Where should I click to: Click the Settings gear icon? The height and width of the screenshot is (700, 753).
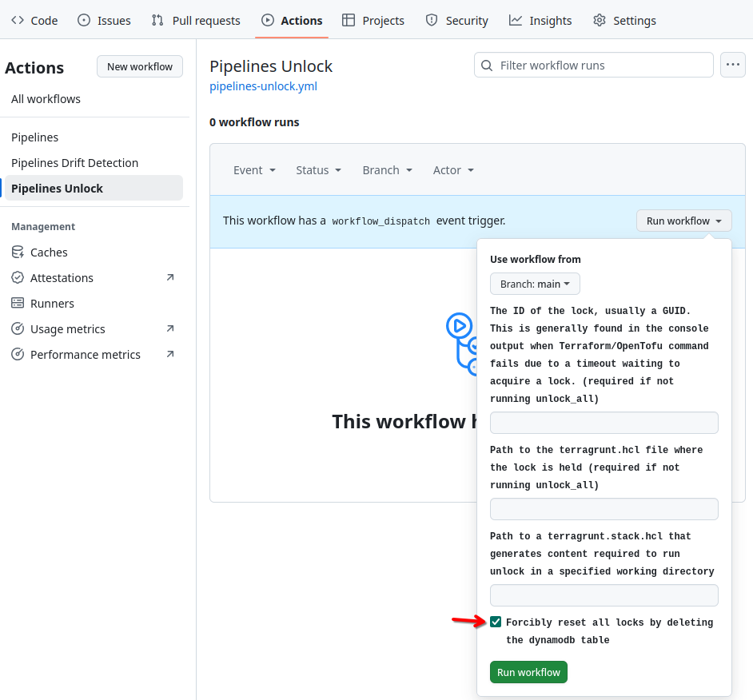(x=600, y=21)
